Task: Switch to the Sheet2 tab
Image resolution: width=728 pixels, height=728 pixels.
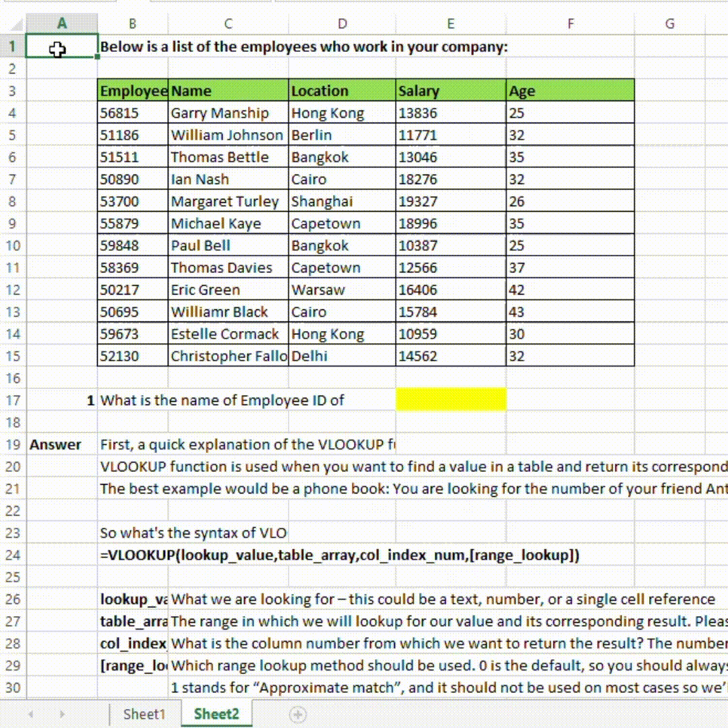Action: coord(216,715)
